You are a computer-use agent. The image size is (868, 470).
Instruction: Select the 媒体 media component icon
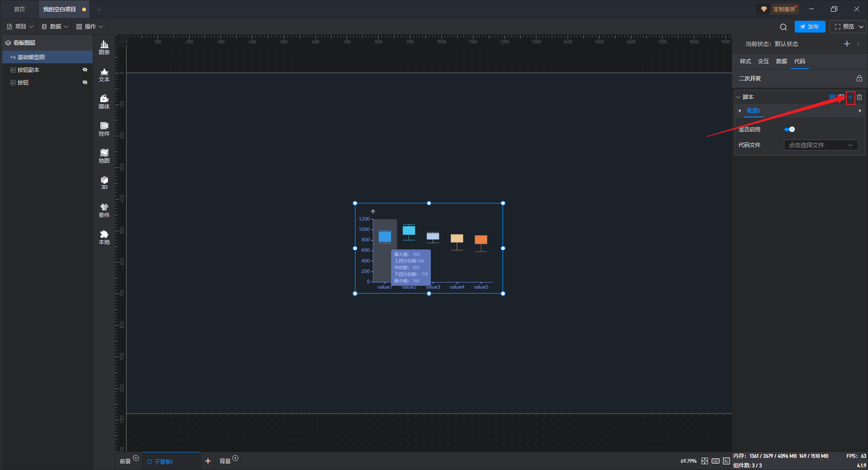coord(104,101)
